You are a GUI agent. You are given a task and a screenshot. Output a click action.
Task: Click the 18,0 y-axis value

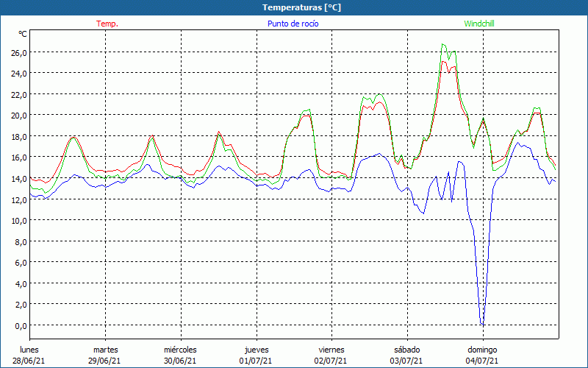(x=19, y=137)
